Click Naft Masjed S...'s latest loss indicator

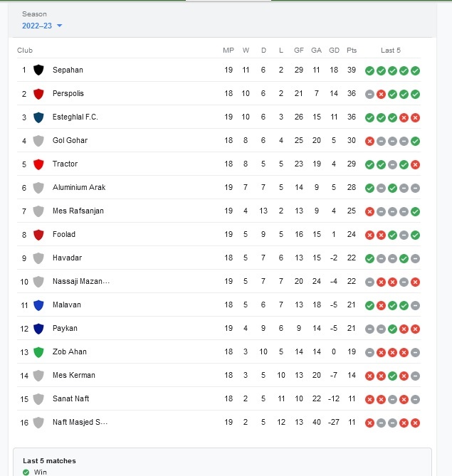click(x=415, y=423)
